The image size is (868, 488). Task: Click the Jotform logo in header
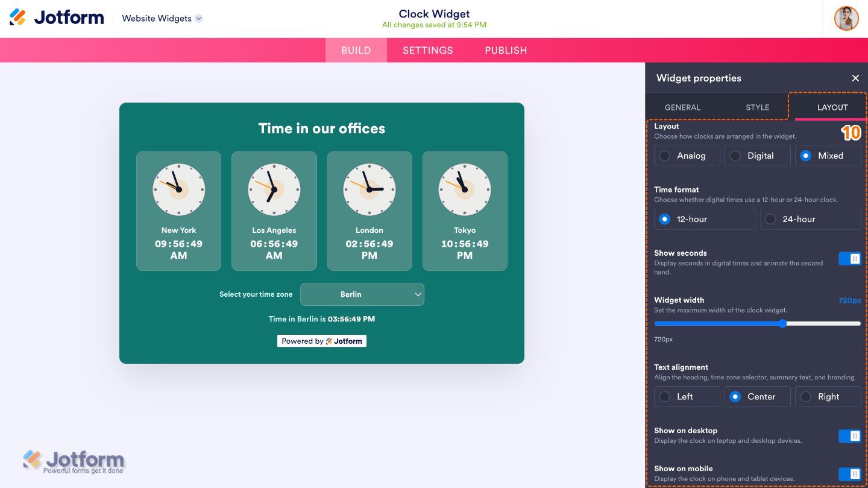click(57, 18)
